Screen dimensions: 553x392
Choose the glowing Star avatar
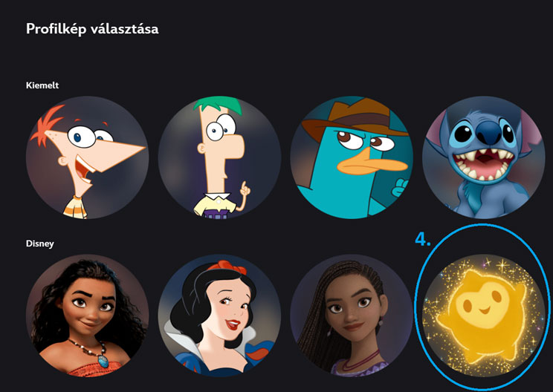tap(484, 316)
